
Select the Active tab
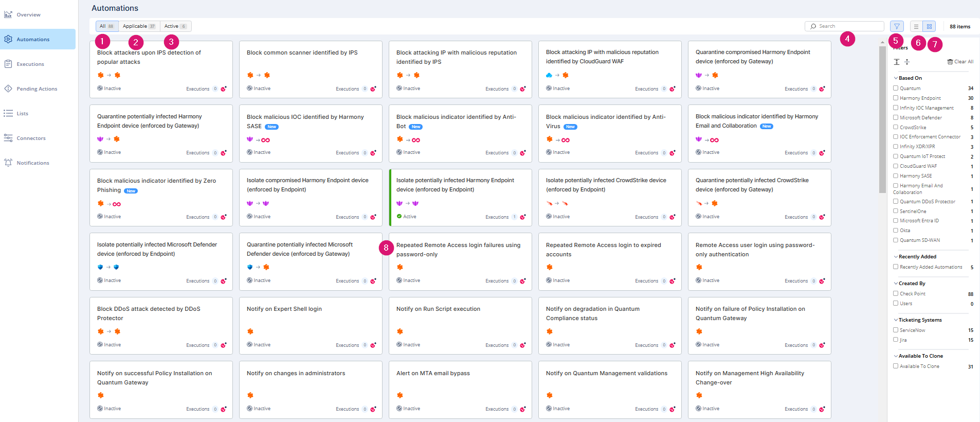point(175,26)
